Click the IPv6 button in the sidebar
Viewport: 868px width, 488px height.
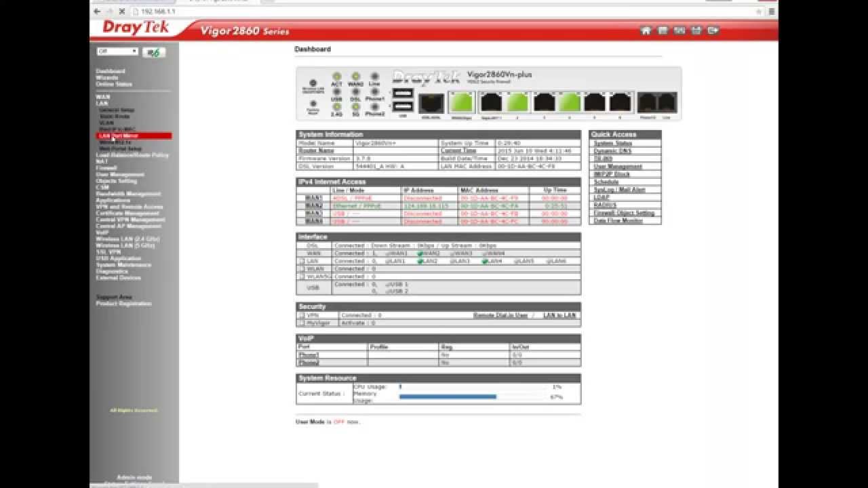coord(154,52)
